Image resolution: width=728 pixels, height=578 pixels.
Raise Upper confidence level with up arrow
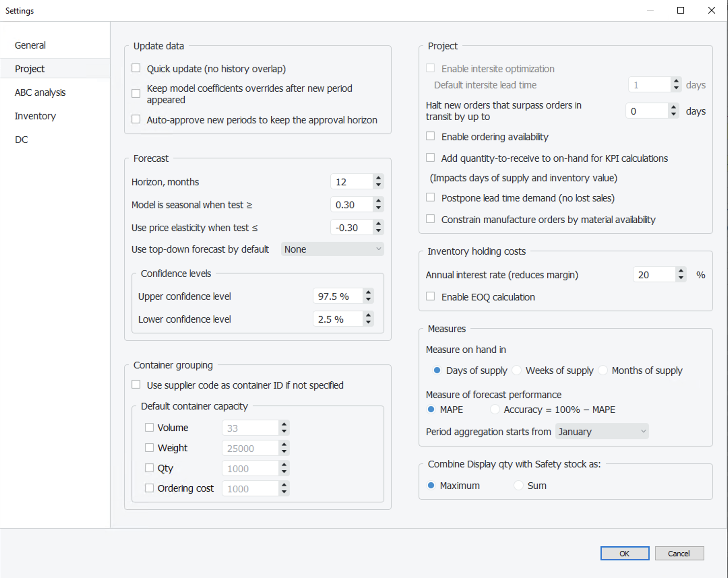click(x=368, y=292)
